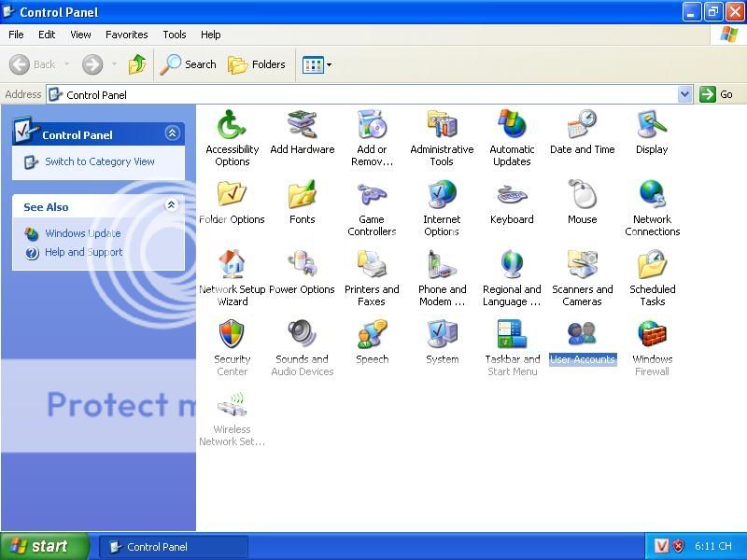Collapse the See Also section
The image size is (747, 560).
[x=171, y=204]
